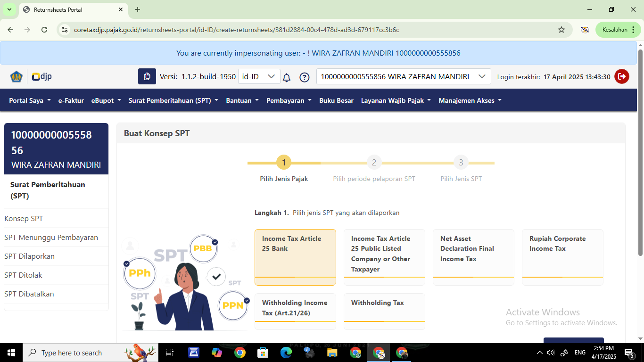Open the notification bell icon

tap(287, 77)
